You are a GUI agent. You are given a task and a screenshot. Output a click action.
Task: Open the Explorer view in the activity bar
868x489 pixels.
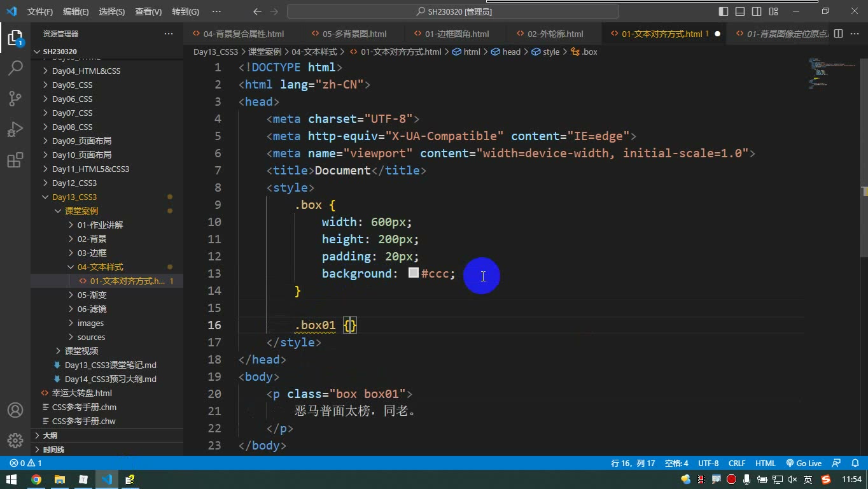(x=15, y=38)
